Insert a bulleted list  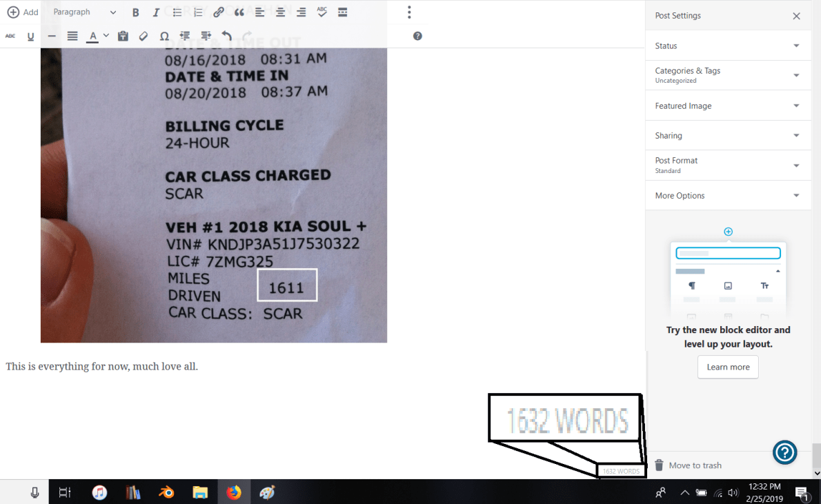click(177, 12)
